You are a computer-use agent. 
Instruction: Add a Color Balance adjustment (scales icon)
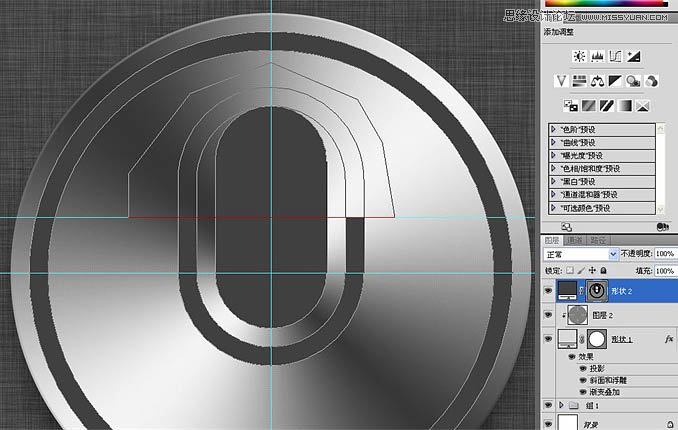[597, 81]
